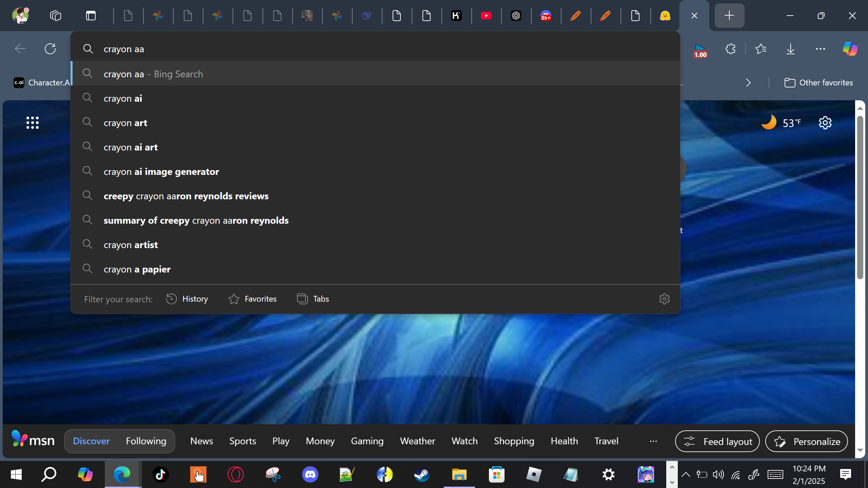Open address bar suggestion settings gear
This screenshot has width=868, height=488.
[664, 299]
